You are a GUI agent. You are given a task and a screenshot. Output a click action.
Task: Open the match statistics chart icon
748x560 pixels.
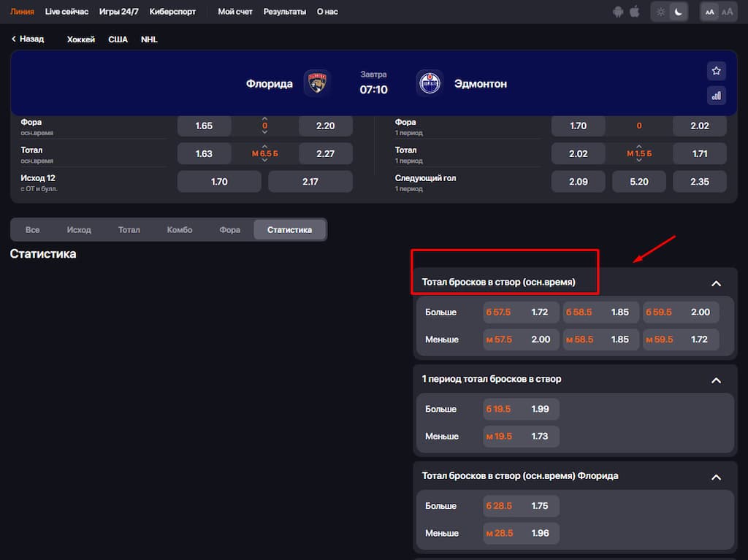click(x=716, y=96)
